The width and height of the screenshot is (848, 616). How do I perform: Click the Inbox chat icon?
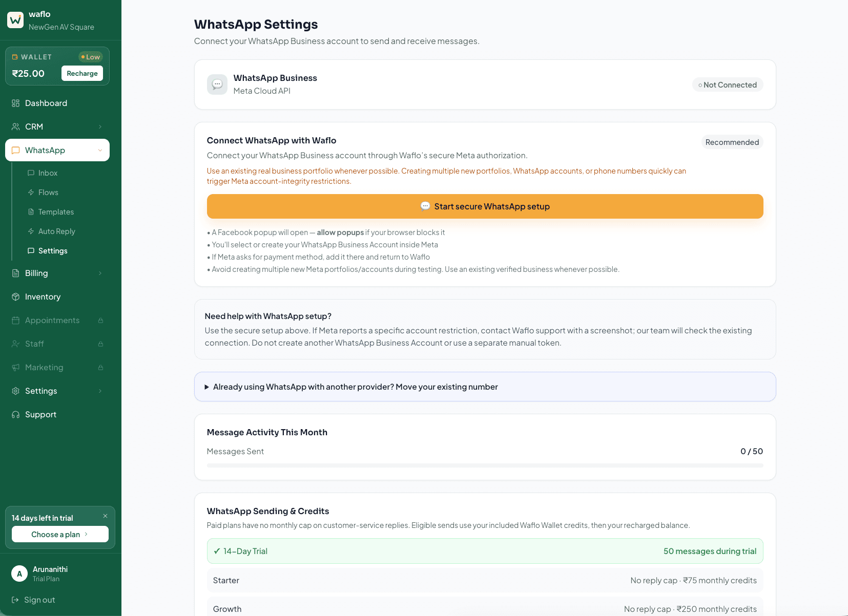31,173
